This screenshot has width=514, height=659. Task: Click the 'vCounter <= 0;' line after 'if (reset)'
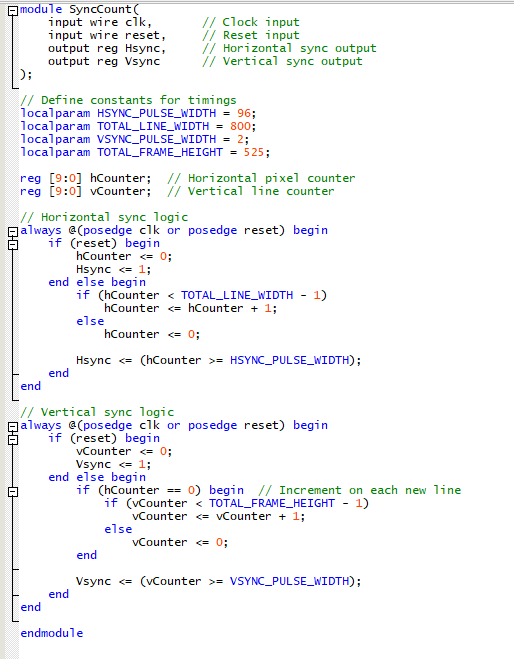pyautogui.click(x=124, y=451)
